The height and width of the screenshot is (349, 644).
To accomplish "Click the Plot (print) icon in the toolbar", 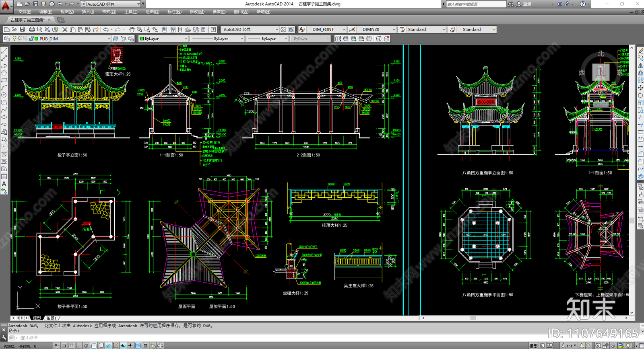I will [x=32, y=29].
